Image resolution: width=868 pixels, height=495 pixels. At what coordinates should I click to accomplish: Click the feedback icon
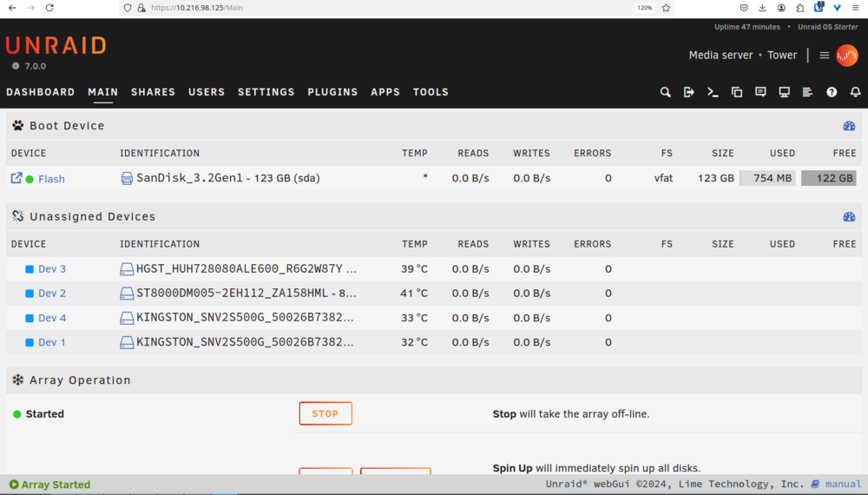click(760, 92)
